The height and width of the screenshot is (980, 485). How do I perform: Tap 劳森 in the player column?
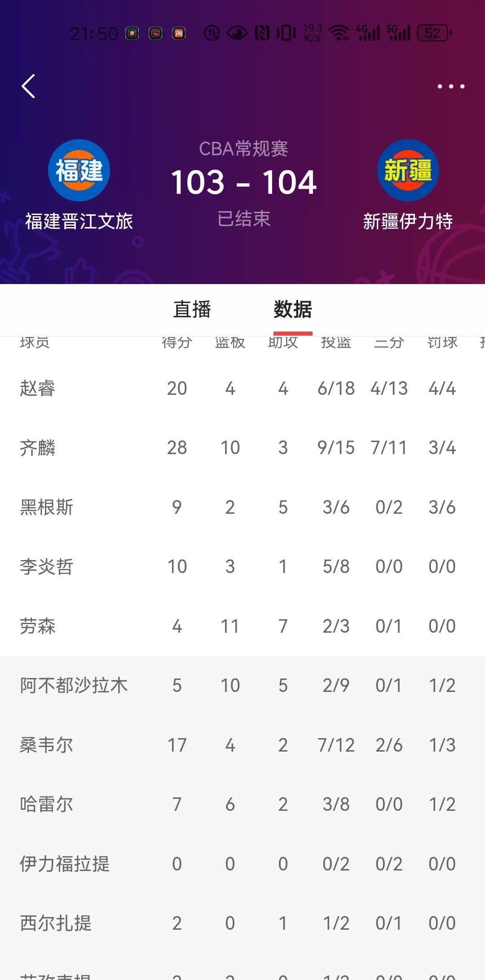coord(37,626)
